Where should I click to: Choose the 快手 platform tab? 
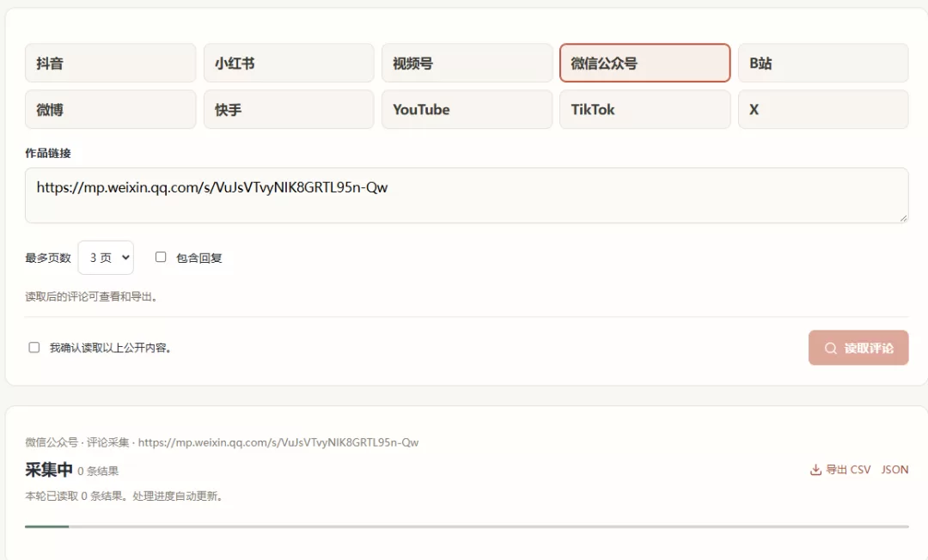coord(289,109)
